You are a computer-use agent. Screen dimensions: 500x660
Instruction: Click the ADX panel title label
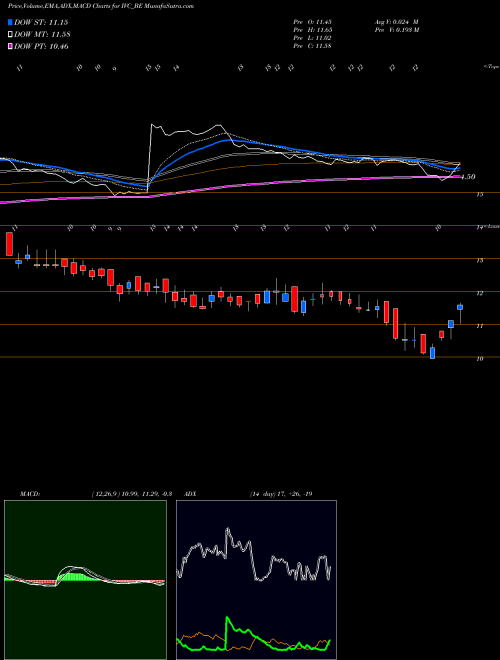coord(191,494)
